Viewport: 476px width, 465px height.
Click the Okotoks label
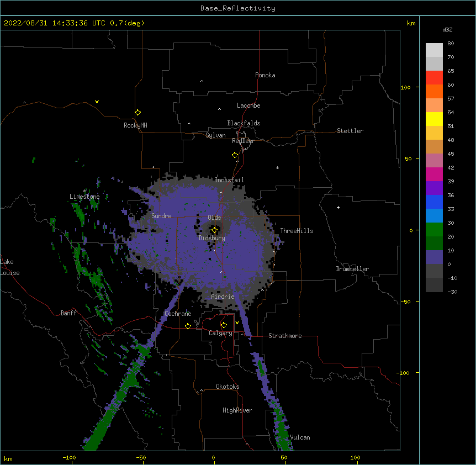coord(228,387)
